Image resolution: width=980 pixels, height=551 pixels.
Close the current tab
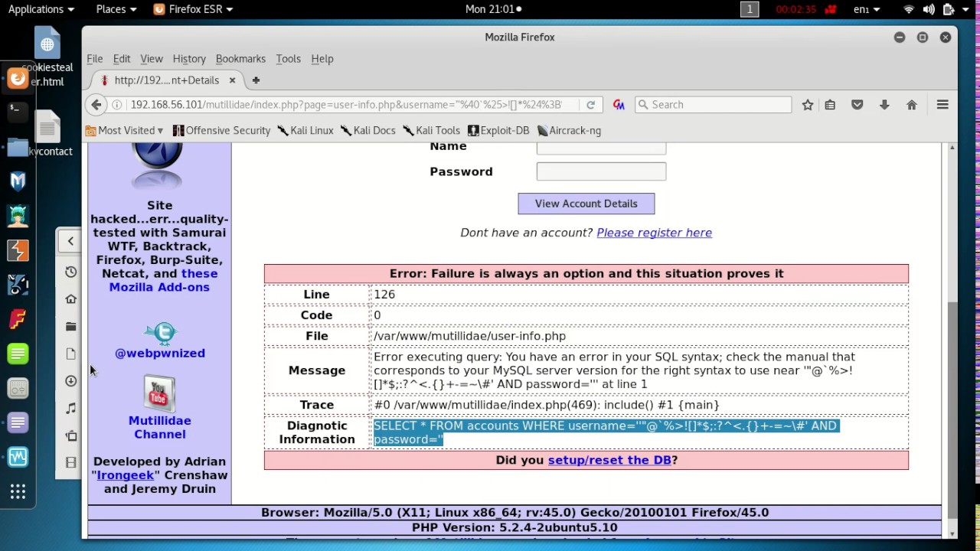[232, 80]
